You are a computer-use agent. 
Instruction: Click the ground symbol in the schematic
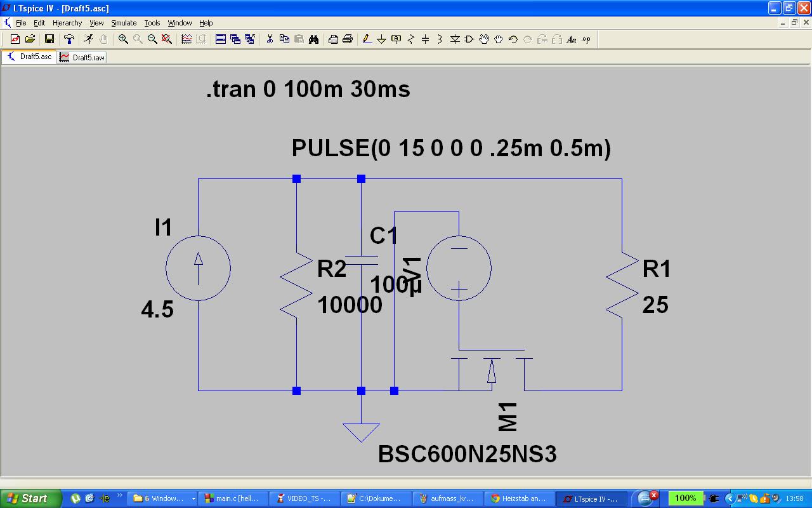[x=361, y=432]
